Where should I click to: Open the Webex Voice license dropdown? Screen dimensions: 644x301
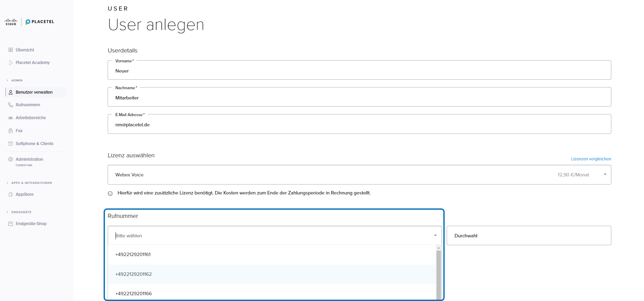click(x=605, y=175)
